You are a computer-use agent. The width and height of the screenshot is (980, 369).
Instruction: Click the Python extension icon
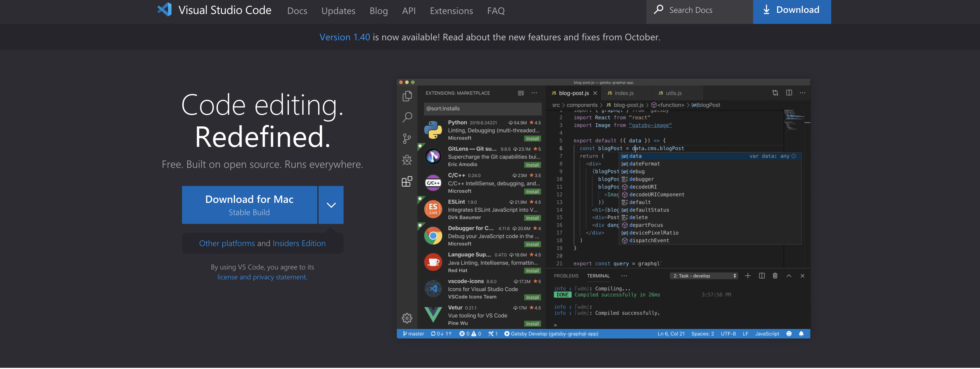tap(433, 130)
